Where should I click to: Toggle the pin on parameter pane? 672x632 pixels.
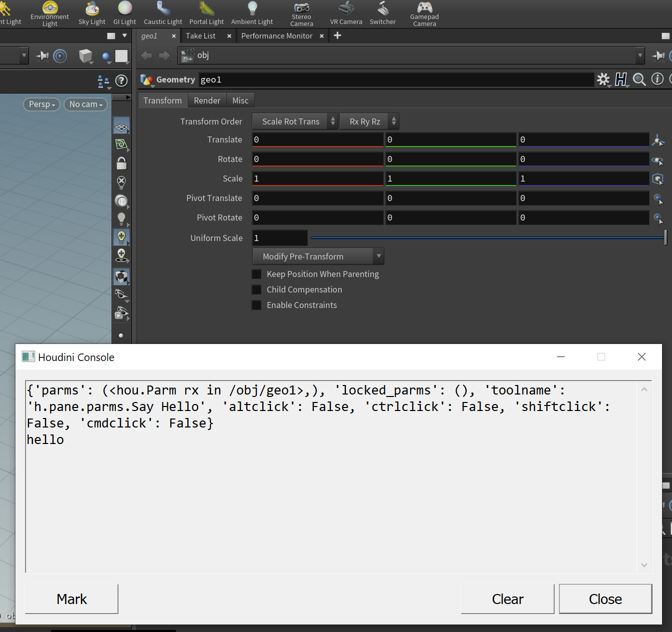coord(659,55)
